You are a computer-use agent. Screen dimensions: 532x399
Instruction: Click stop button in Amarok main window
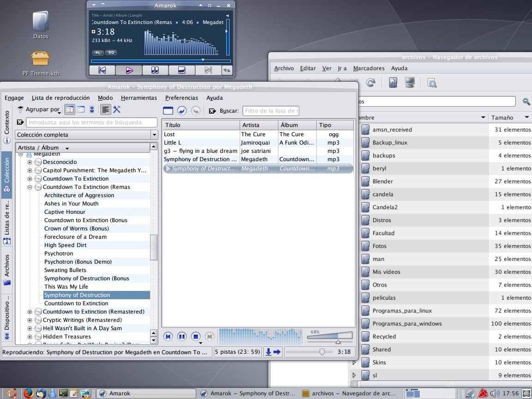196,336
